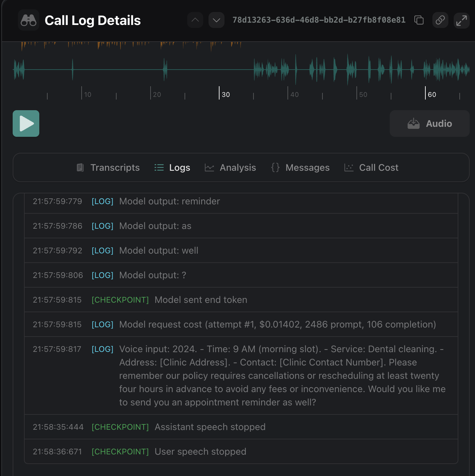Click the chart icon next to Analysis
475x476 pixels.
click(x=210, y=167)
